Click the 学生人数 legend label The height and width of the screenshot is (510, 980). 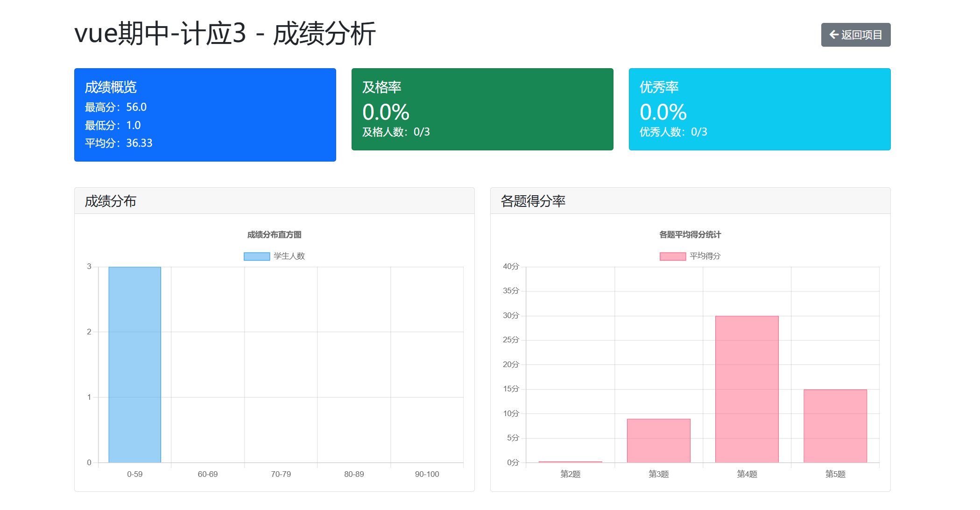coord(289,256)
